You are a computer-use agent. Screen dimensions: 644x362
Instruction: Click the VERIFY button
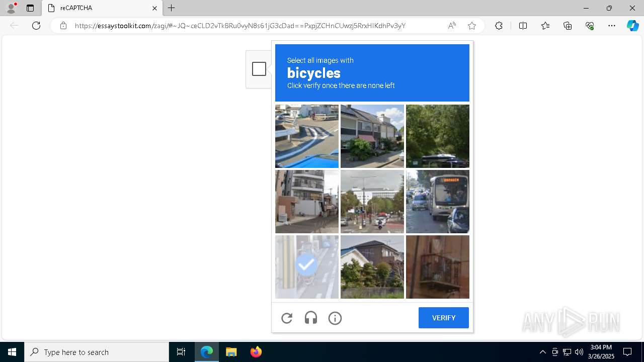pos(444,318)
